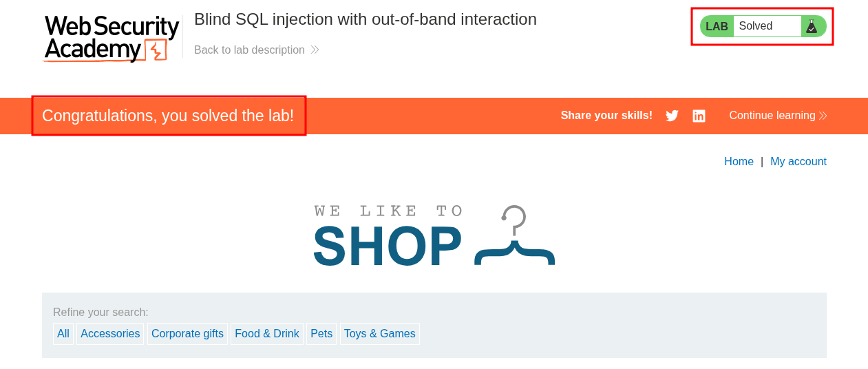Click double chevron beside Continue learning

point(823,116)
